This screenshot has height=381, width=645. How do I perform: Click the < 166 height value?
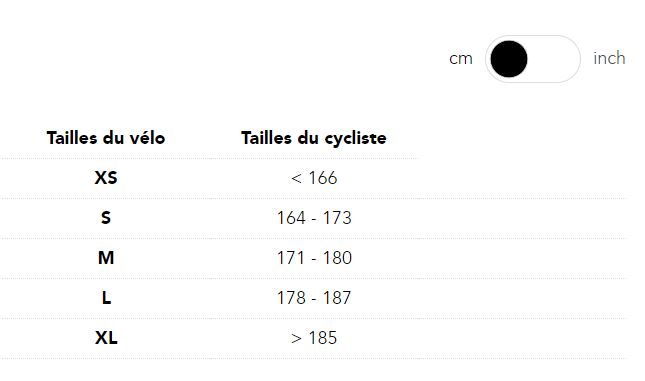click(314, 178)
